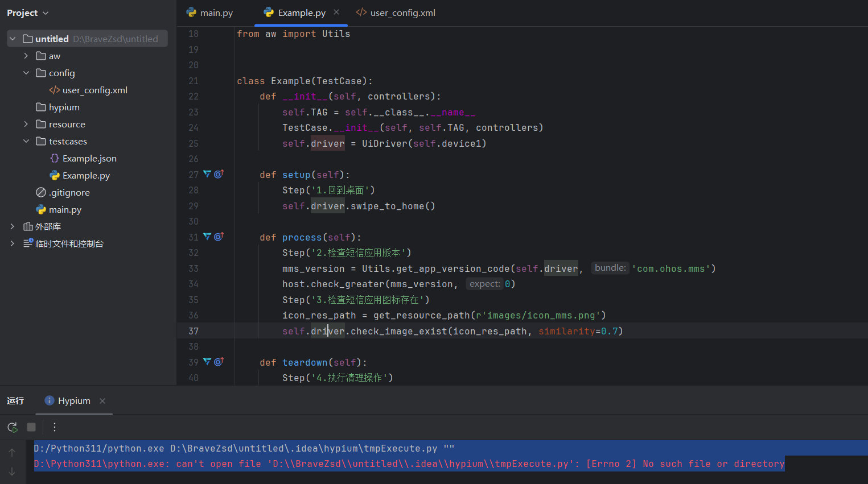Click blue triangle gutter icon on line 31
Viewport: 868px width, 484px height.
[207, 237]
